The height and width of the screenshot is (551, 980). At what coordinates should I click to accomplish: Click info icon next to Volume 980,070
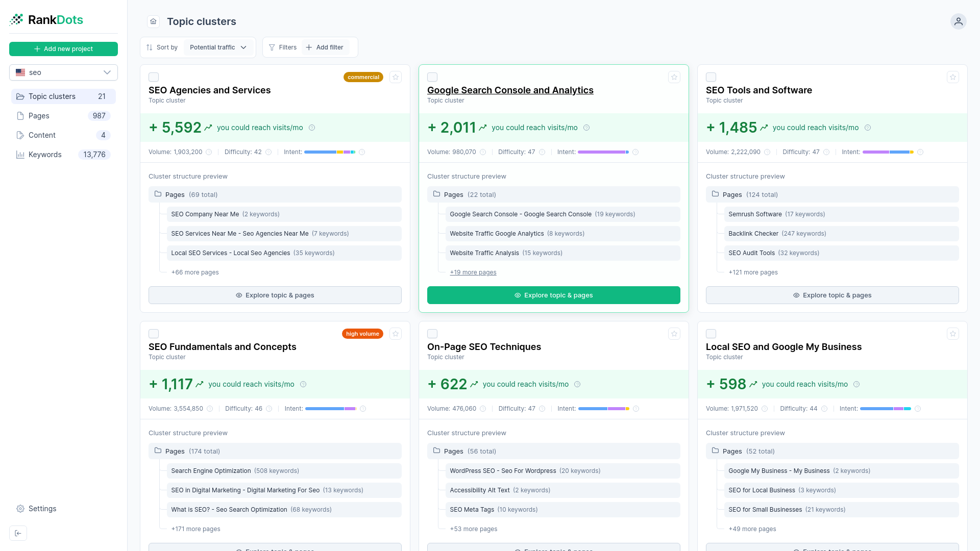(483, 152)
